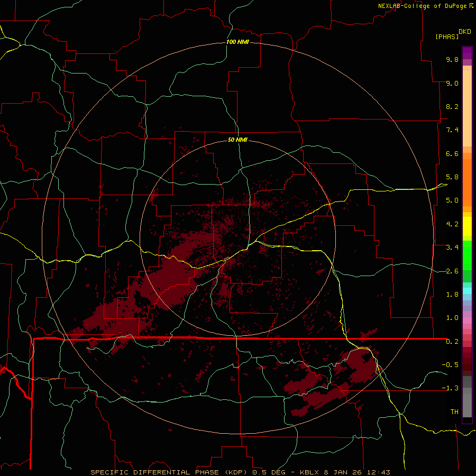Screen dimensions: 476x476
Task: Click the 5.8 value on the color scale
Action: pos(452,177)
